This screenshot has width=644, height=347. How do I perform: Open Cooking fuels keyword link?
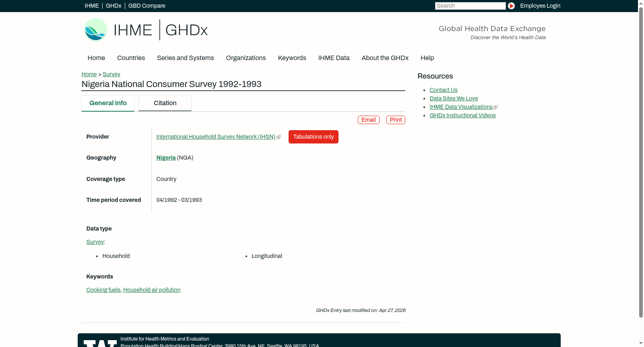(x=103, y=290)
